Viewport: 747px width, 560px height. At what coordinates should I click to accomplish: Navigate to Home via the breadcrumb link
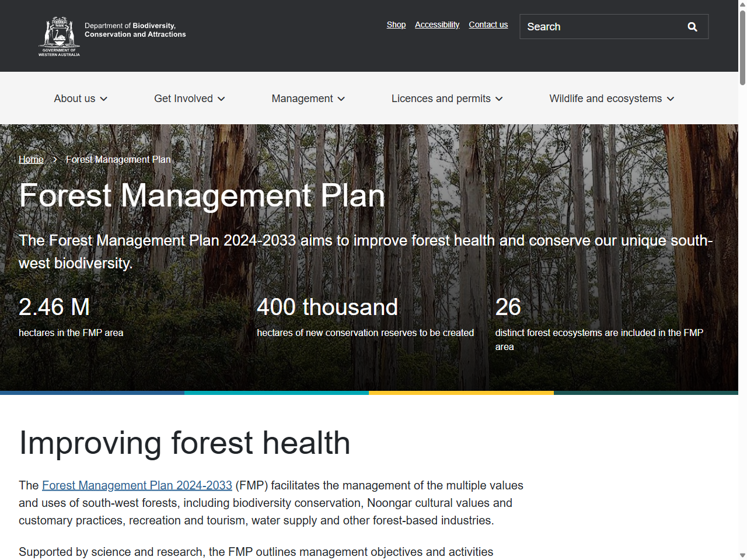(x=31, y=159)
